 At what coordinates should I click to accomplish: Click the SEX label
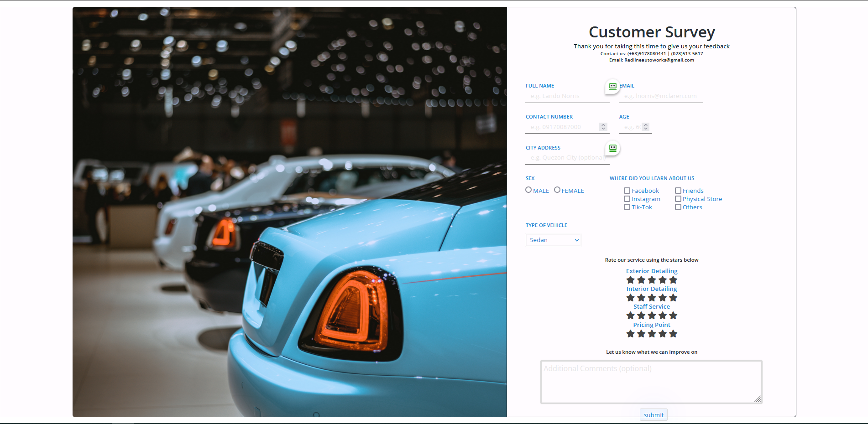click(x=530, y=178)
